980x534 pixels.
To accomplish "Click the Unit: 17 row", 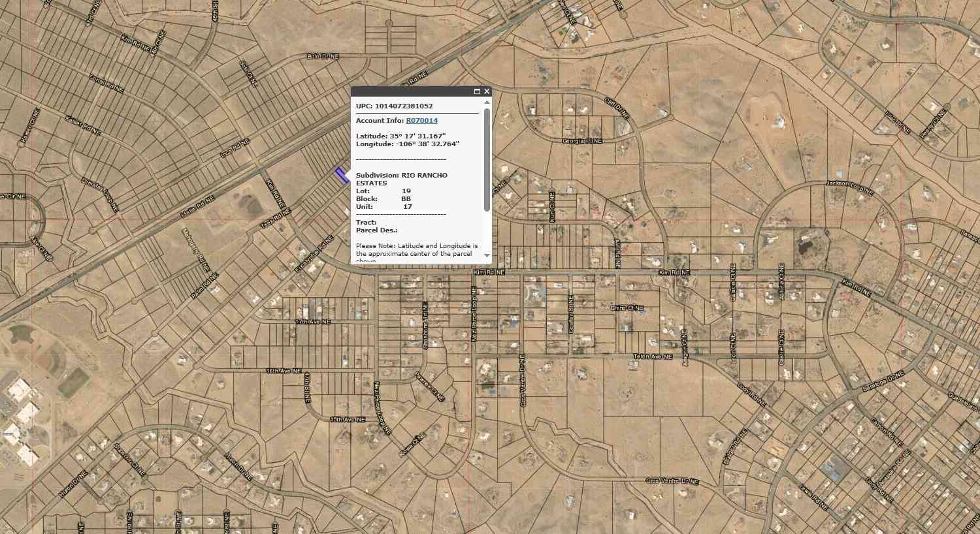I will point(384,207).
